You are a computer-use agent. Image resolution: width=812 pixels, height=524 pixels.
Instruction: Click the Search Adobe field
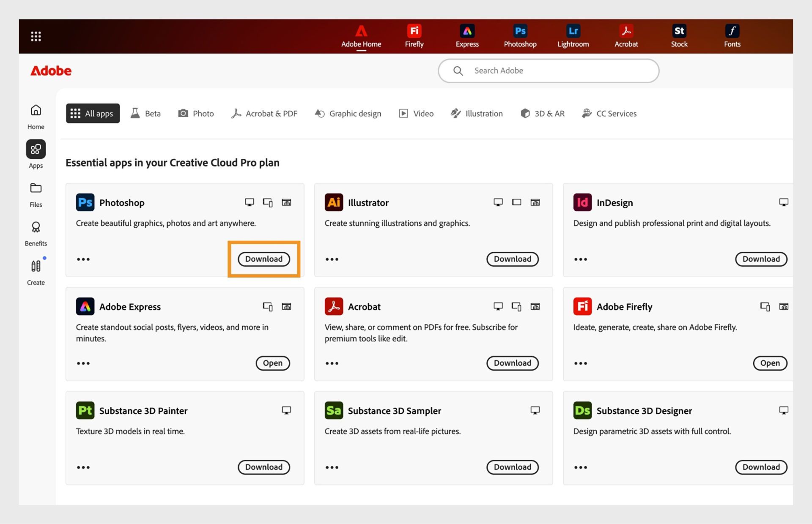(549, 71)
